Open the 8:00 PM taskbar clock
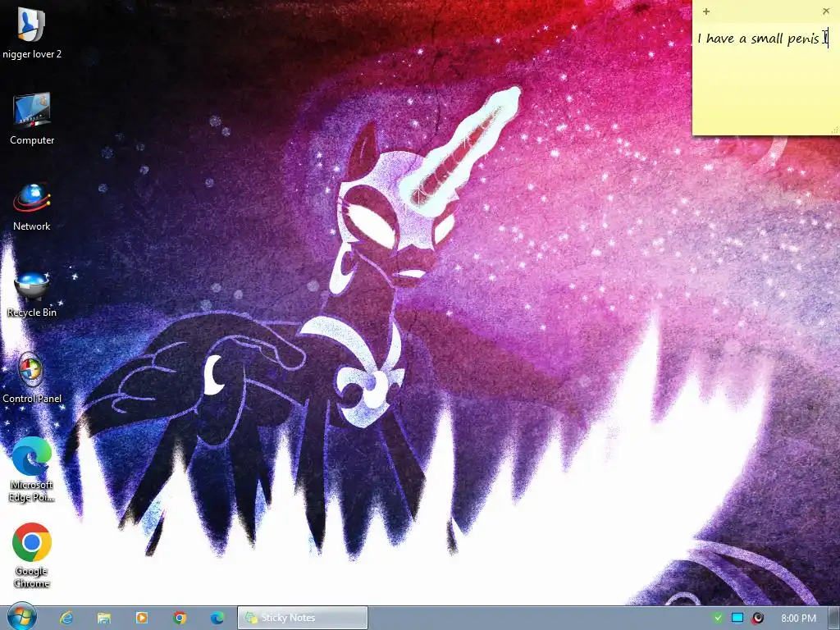The image size is (840, 630). tap(798, 619)
